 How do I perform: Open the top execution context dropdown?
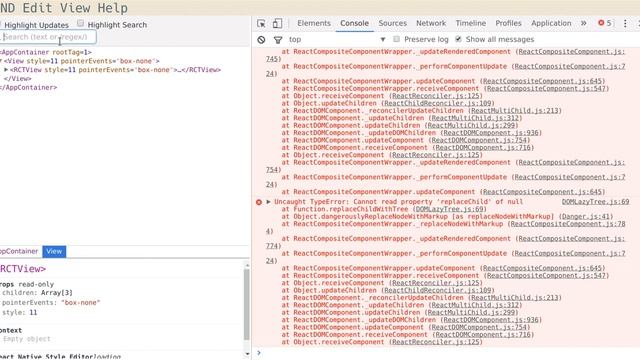tap(337, 40)
